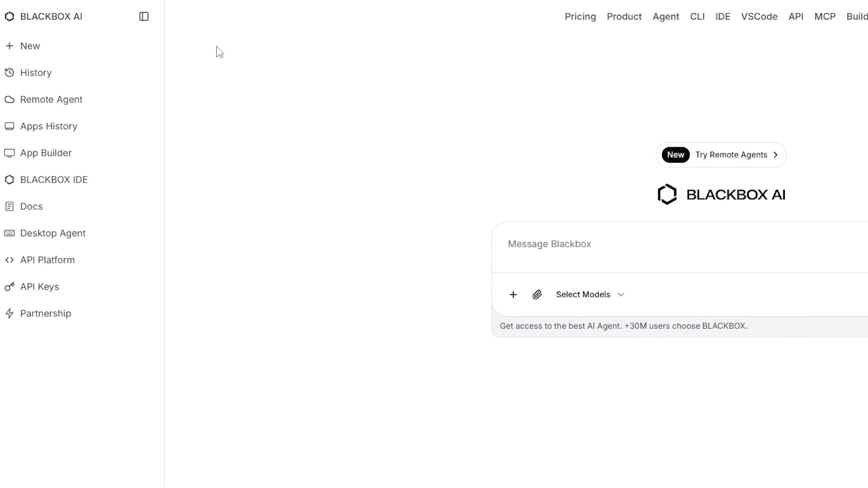
Task: Open the API Platform sidebar item
Action: 47,260
